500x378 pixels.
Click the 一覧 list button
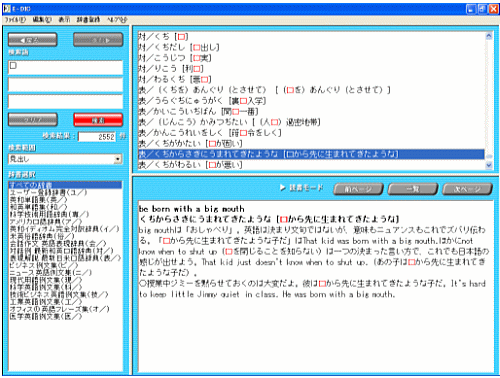[x=413, y=189]
